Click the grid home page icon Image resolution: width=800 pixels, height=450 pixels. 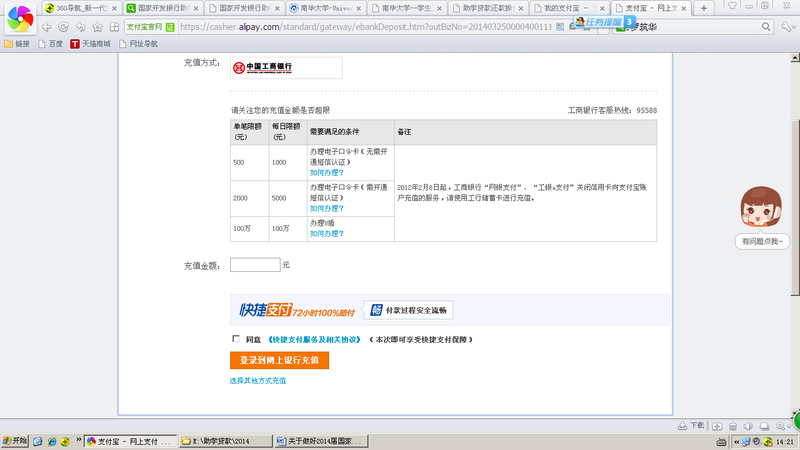(x=114, y=27)
